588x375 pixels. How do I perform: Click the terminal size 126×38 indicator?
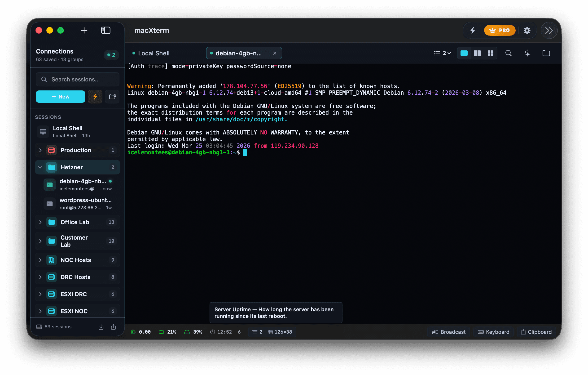[280, 332]
